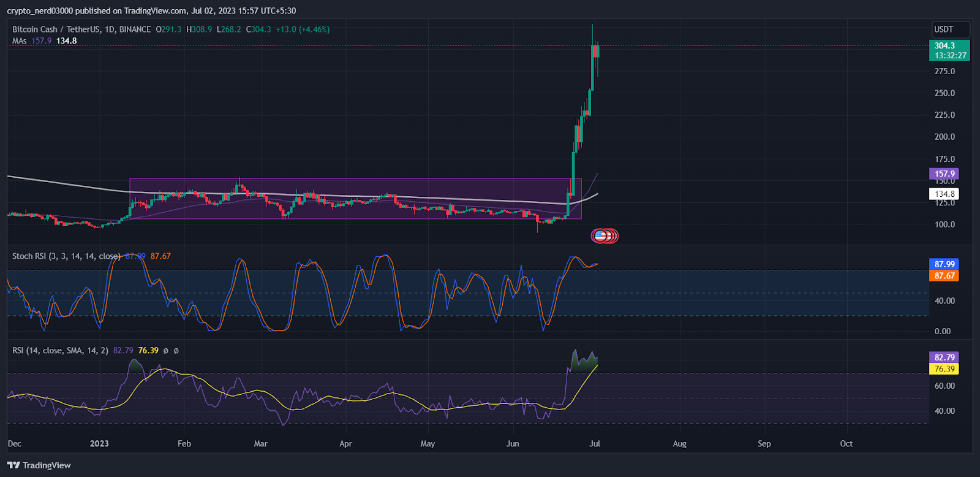Click the purple MA value label 157.9
Viewport: 980px width, 477px height.
(x=944, y=174)
